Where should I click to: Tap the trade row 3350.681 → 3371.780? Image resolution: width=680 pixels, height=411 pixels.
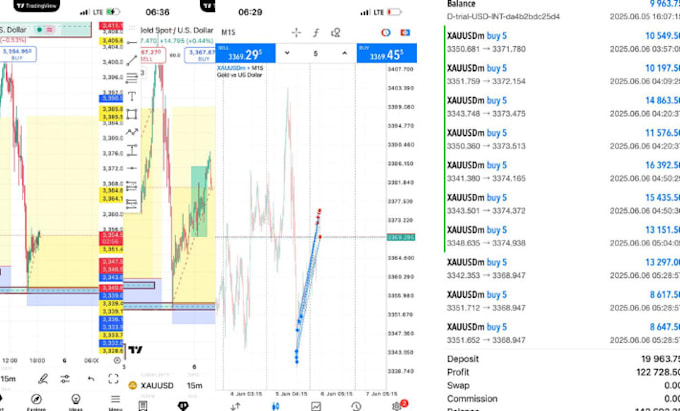tap(563, 42)
